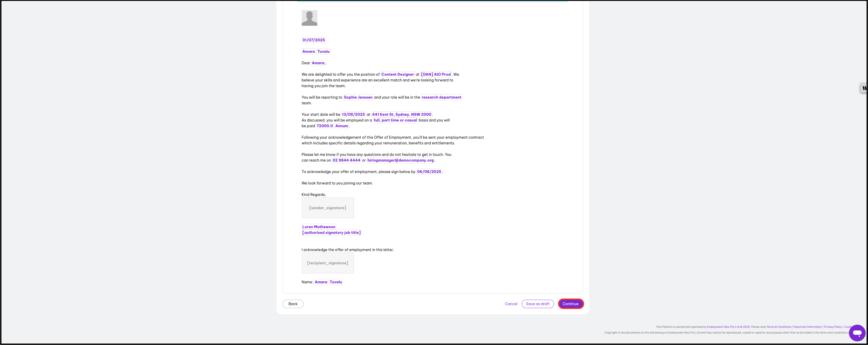Click the 72000.0 salary field
This screenshot has width=868, height=345.
(324, 126)
